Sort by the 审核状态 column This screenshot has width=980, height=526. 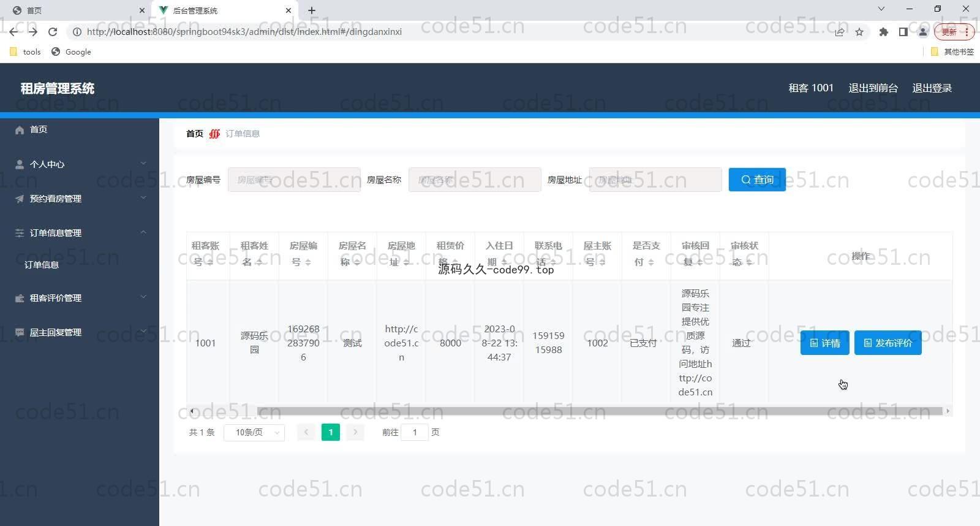click(749, 262)
